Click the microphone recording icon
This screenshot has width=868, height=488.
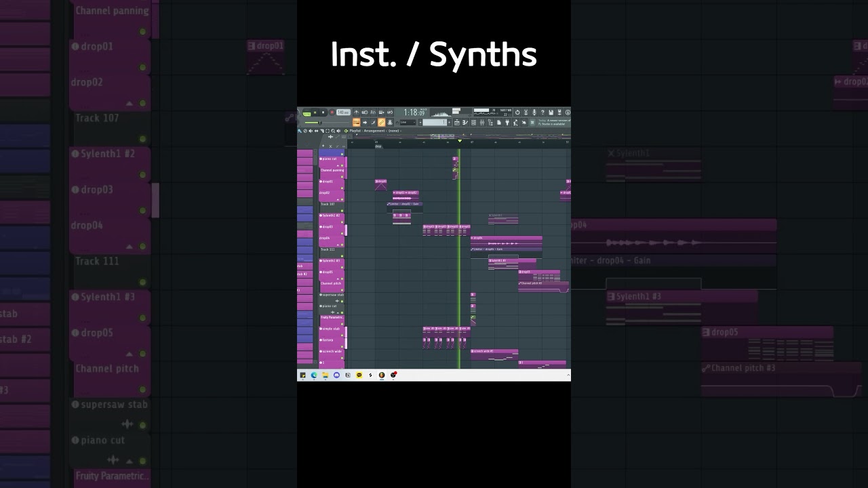tap(534, 113)
